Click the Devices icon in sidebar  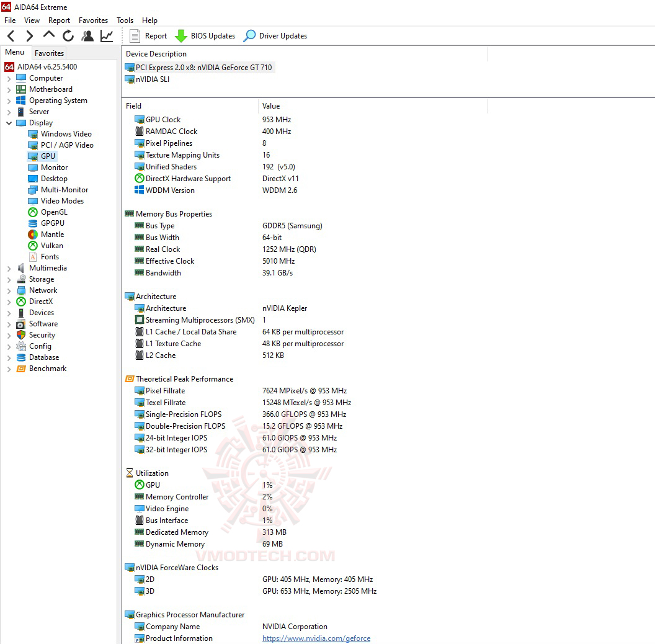tap(21, 313)
